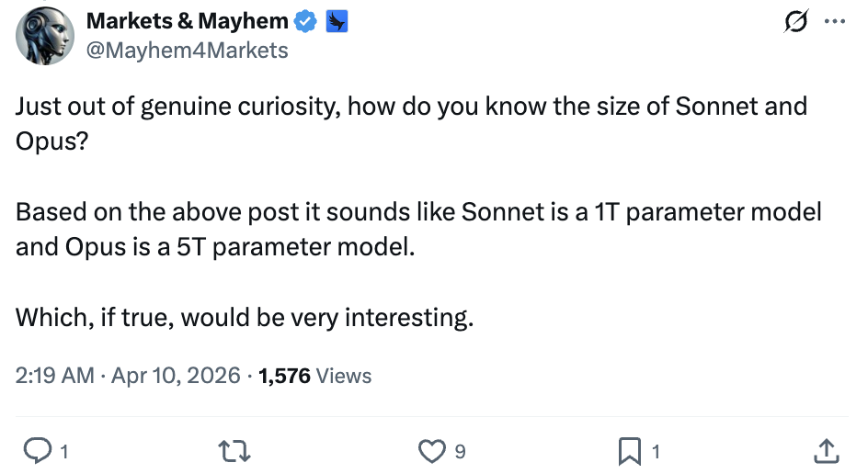Viewport: 868px width, 474px height.
Task: Open the @Mayhem4Markets handle link
Action: pyautogui.click(x=187, y=50)
